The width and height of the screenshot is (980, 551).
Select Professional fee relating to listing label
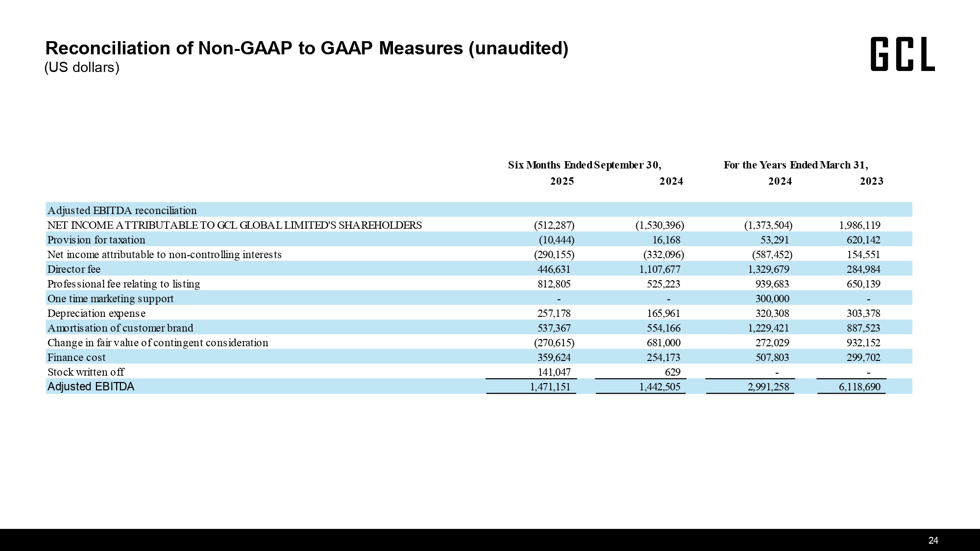(x=123, y=284)
